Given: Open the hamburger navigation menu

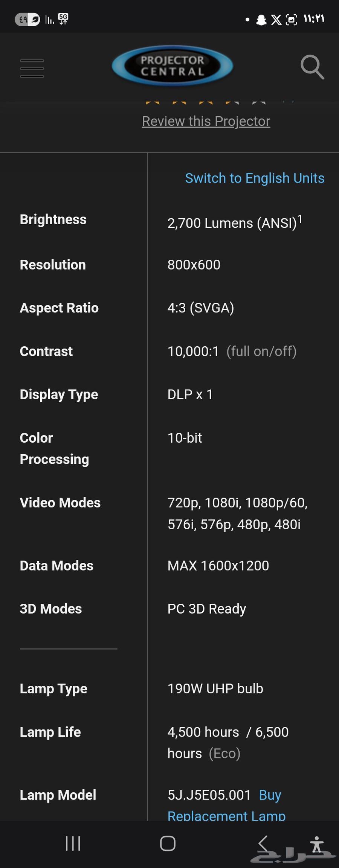Looking at the screenshot, I should (32, 68).
